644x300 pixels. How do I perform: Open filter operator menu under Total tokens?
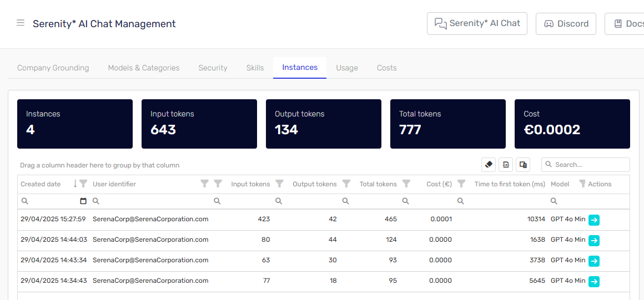click(405, 201)
